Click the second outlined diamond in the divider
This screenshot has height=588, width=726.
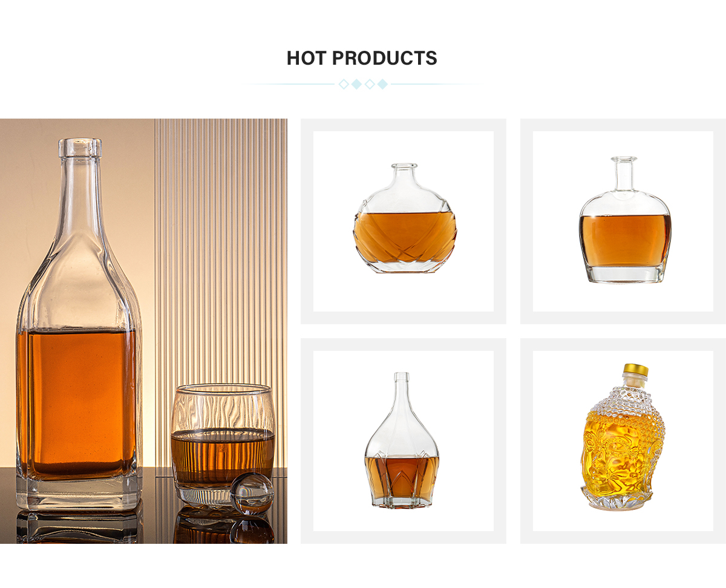tap(370, 84)
